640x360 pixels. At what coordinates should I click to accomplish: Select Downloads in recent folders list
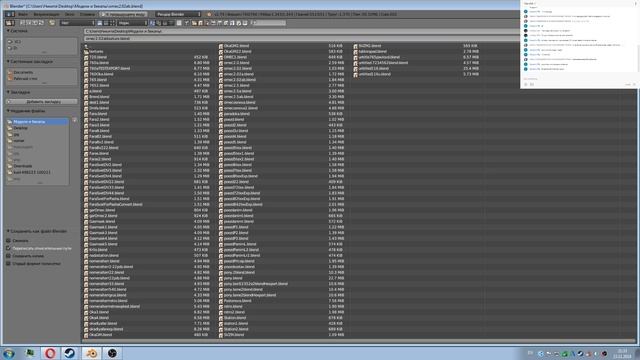coord(38,166)
